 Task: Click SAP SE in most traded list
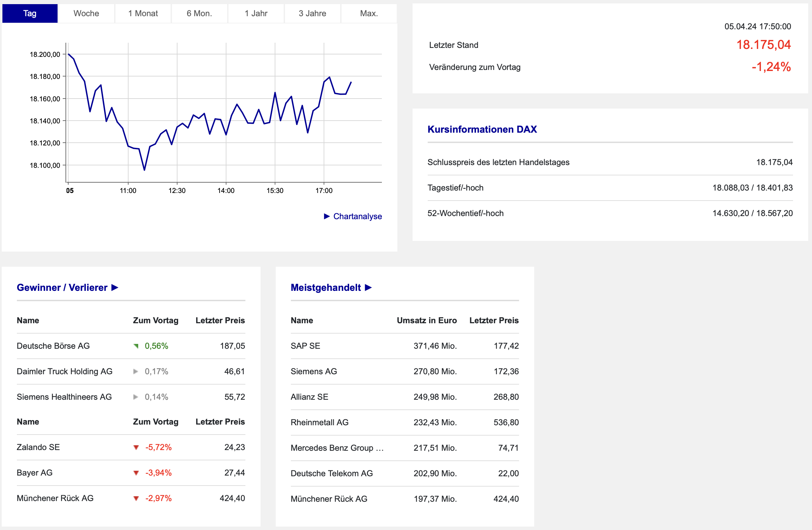pos(305,346)
